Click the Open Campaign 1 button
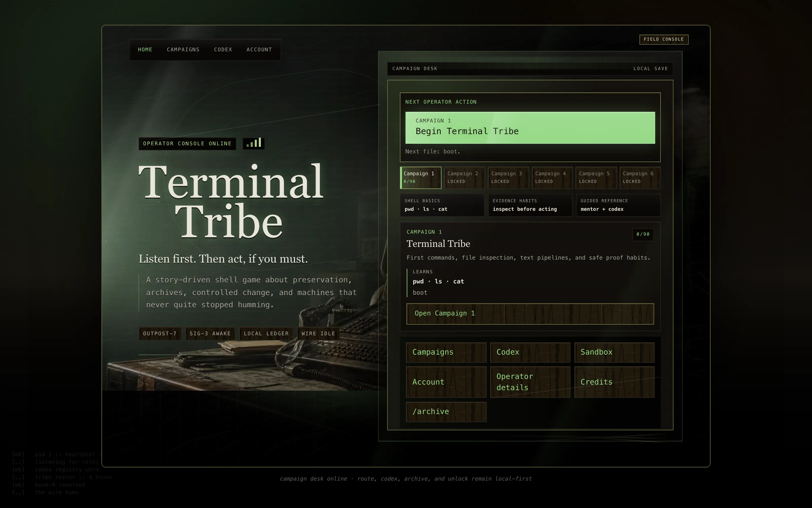This screenshot has width=812, height=508. click(x=530, y=314)
